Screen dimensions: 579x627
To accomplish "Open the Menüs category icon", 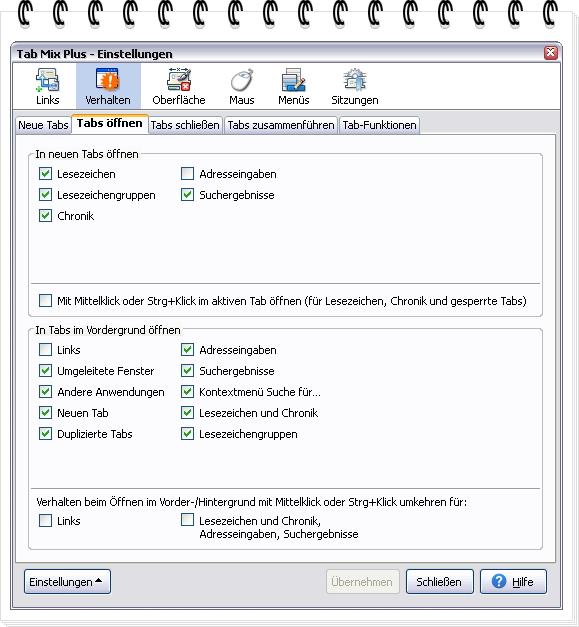I will 293,86.
